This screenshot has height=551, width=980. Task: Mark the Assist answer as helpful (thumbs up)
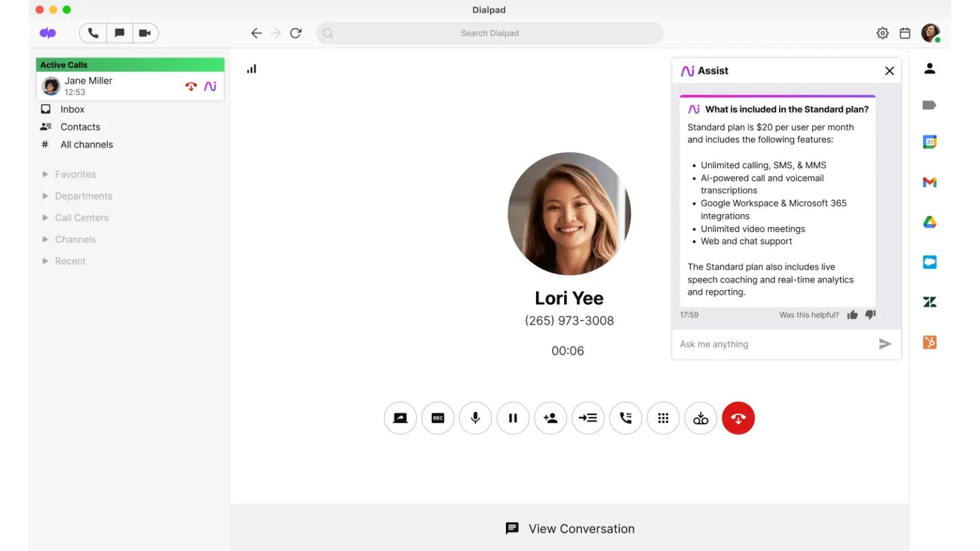point(852,315)
